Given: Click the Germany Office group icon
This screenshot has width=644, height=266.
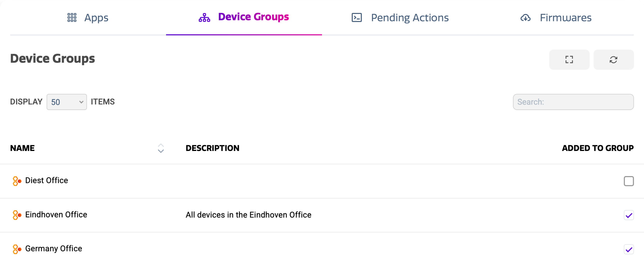Looking at the screenshot, I should [17, 249].
